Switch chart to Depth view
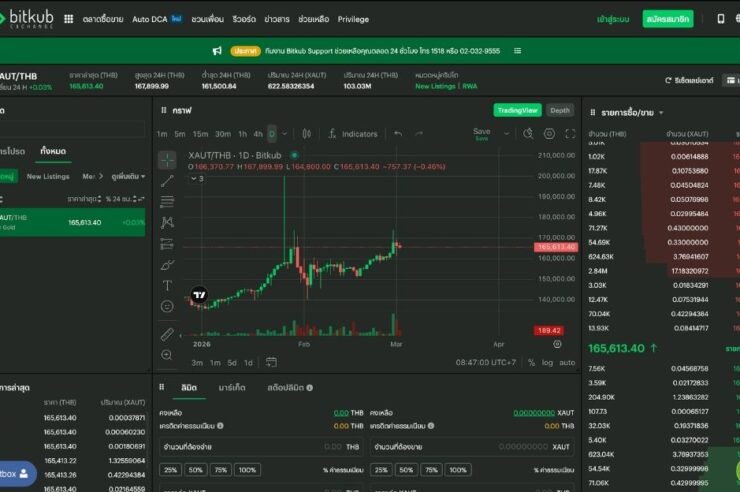This screenshot has height=492, width=740. point(560,110)
